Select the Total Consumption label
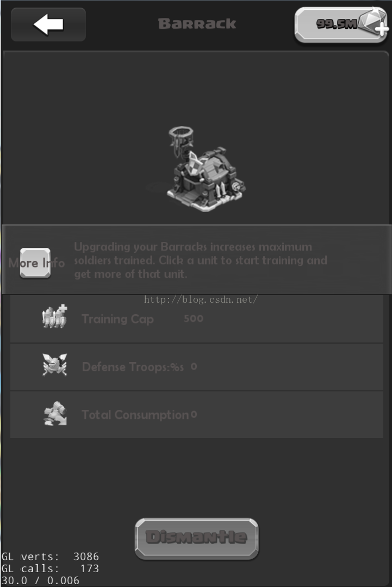The image size is (392, 587). click(x=135, y=415)
